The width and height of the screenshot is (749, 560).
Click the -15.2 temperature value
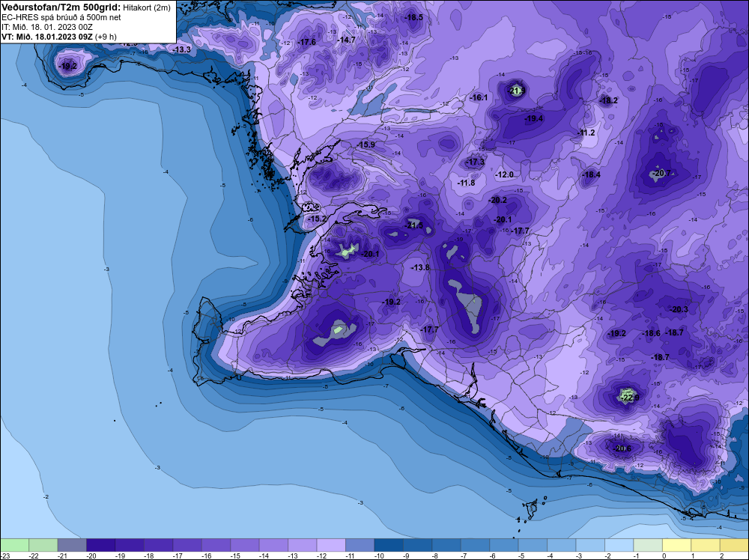coord(317,219)
